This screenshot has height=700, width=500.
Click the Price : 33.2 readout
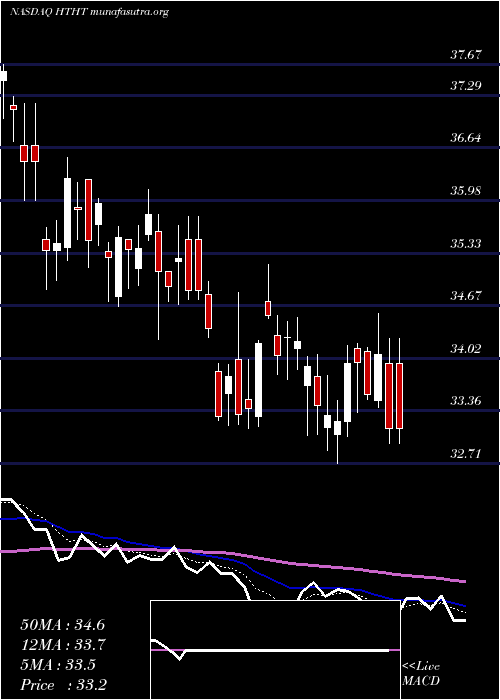[x=63, y=685]
